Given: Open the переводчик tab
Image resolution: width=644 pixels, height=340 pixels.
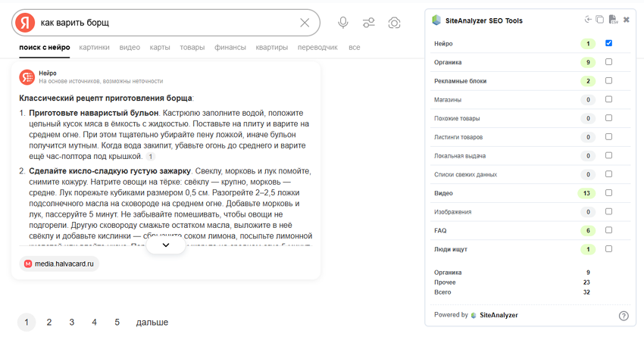Looking at the screenshot, I should click(x=317, y=47).
